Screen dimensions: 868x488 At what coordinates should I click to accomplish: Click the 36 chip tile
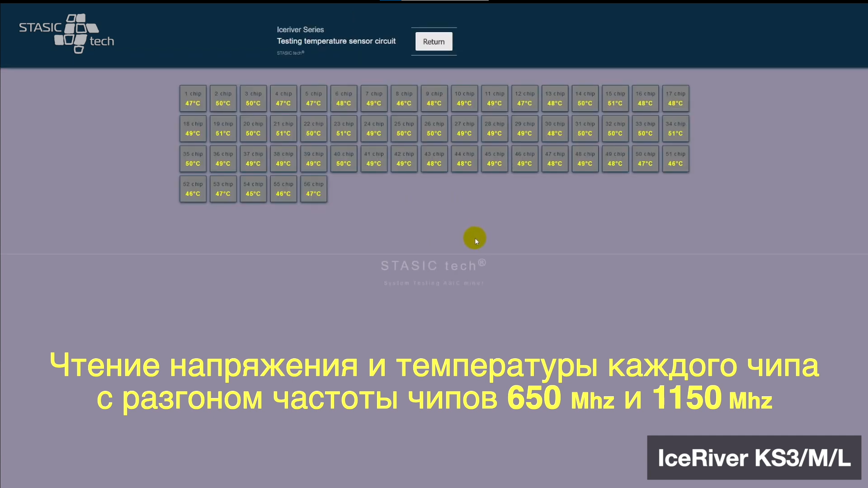coord(223,159)
